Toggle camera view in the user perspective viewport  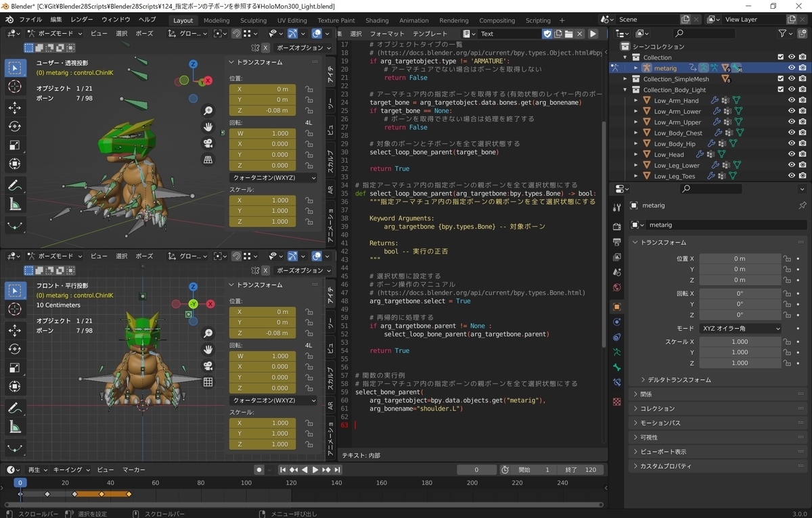point(208,143)
